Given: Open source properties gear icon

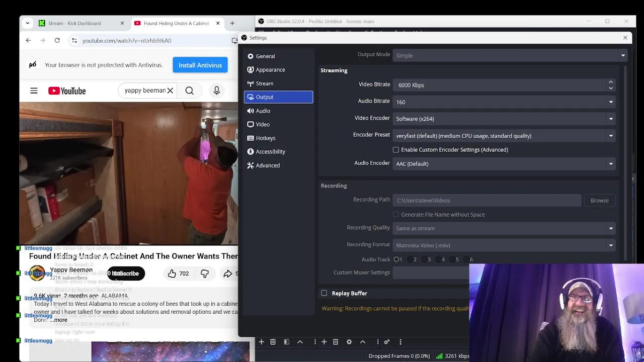Looking at the screenshot, I should [x=349, y=342].
